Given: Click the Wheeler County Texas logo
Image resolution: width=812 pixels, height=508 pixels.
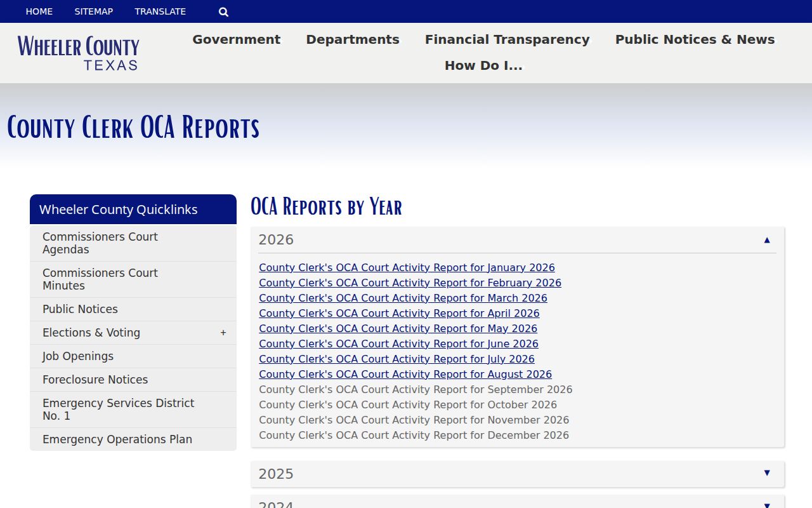Looking at the screenshot, I should pos(78,53).
